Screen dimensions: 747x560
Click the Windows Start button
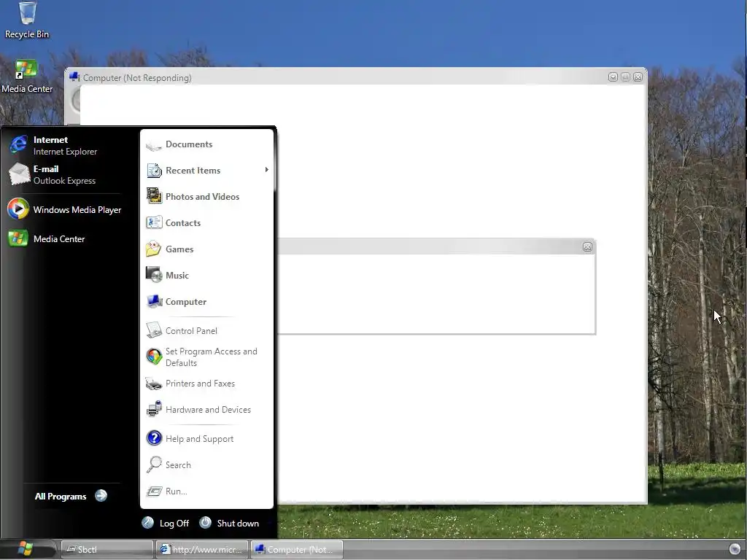26,549
